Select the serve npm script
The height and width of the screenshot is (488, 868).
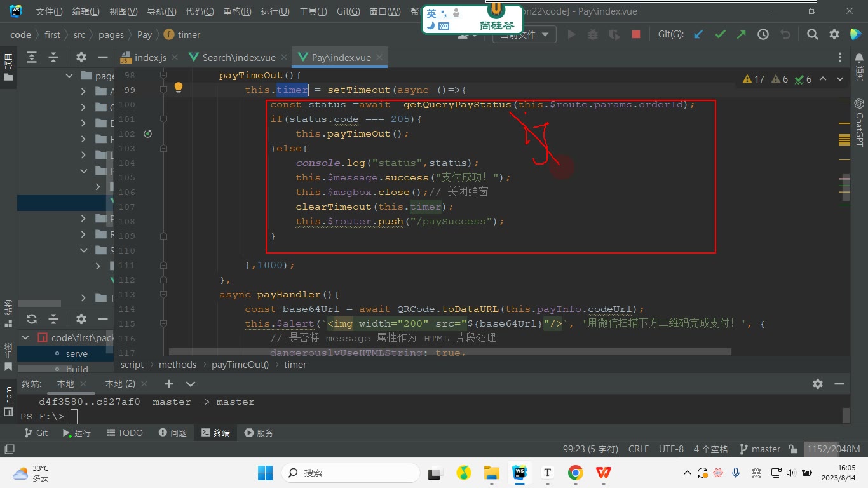[x=77, y=353]
